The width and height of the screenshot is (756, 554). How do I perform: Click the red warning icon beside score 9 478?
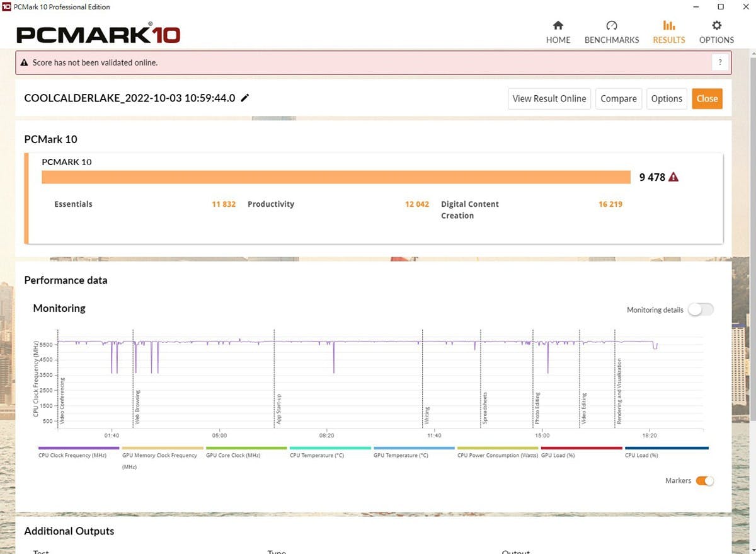tap(673, 177)
